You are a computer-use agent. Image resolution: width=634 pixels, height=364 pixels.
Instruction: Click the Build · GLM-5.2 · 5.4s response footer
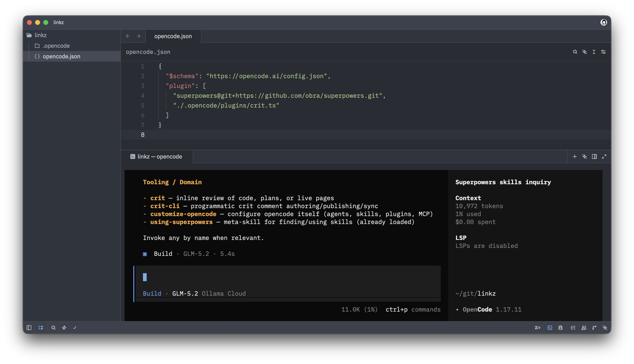point(189,254)
